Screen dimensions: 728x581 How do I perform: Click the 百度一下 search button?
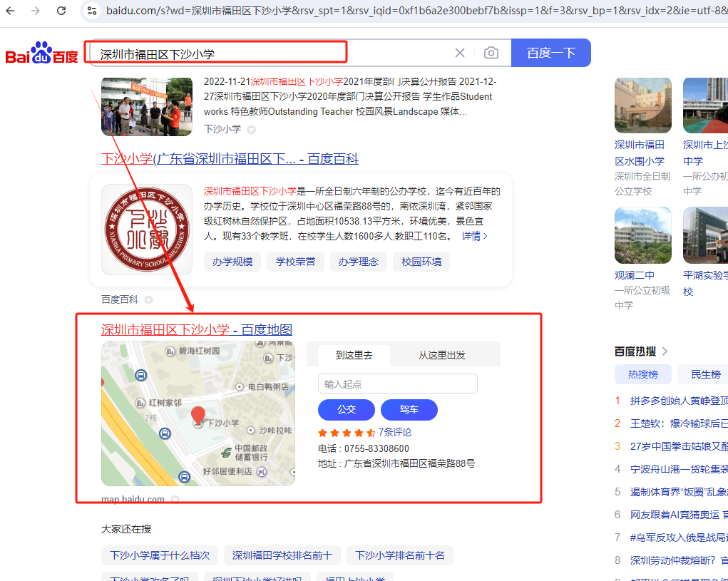(550, 53)
